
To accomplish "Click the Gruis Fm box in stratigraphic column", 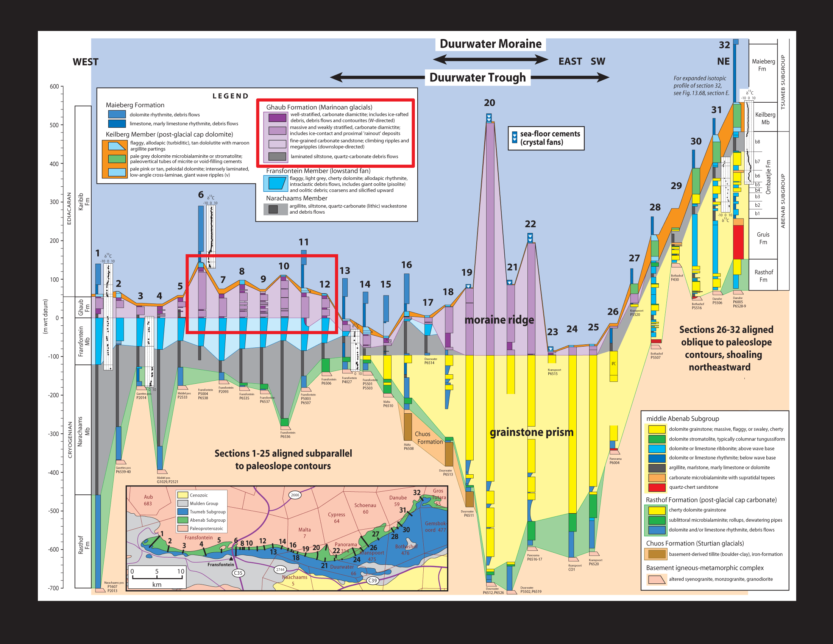I will (x=763, y=238).
